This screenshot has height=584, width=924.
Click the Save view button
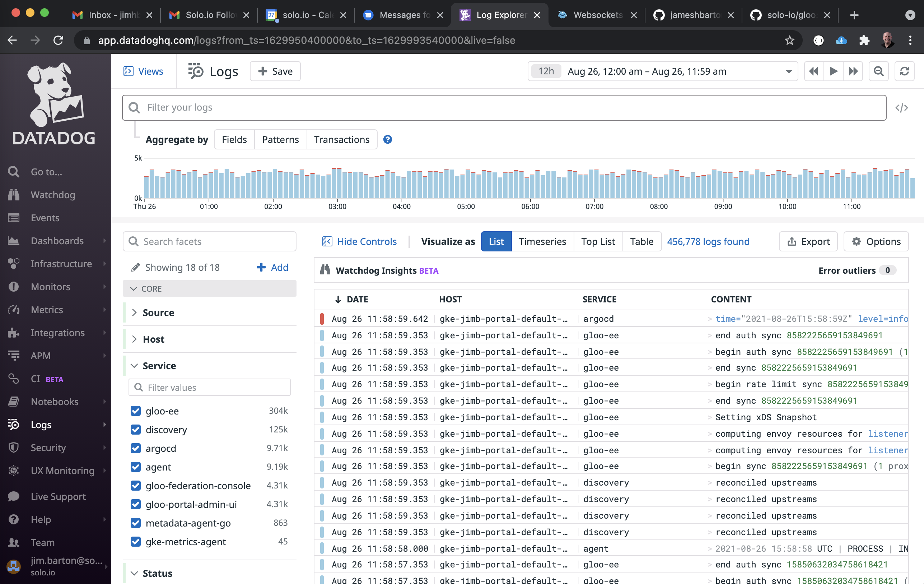pyautogui.click(x=276, y=71)
